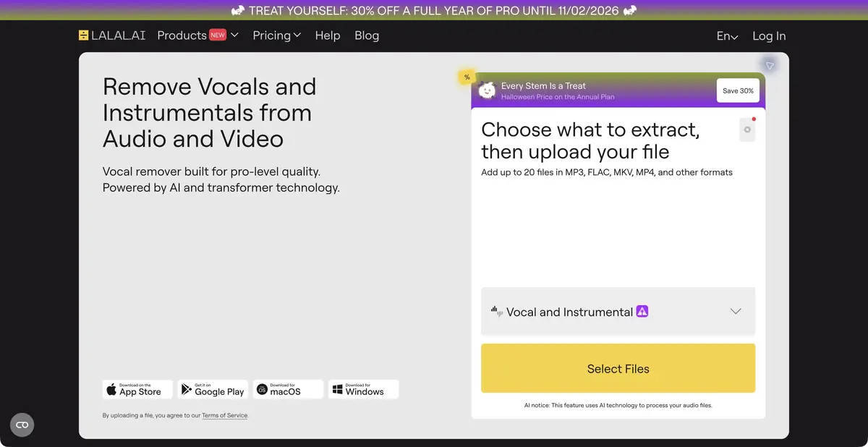Open the En language selector
This screenshot has height=447, width=868.
[727, 36]
